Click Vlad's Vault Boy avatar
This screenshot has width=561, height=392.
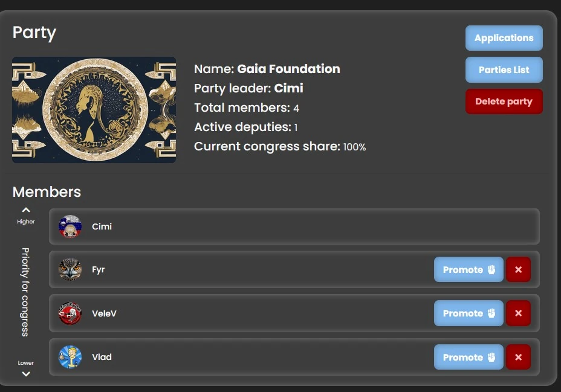click(x=69, y=357)
